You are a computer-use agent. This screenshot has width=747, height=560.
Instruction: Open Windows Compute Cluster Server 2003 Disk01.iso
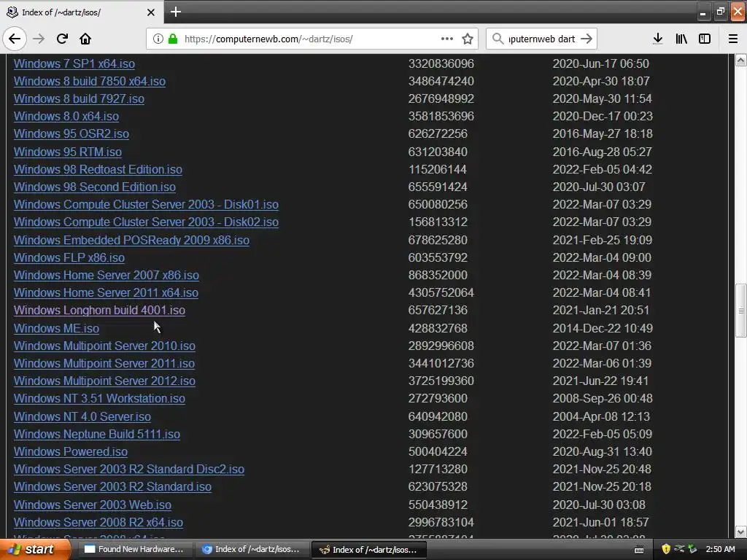pos(146,204)
